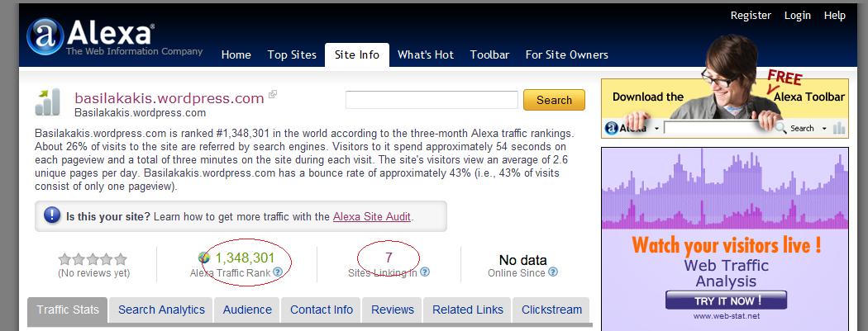The image size is (868, 331).
Task: Click the external link icon beside basilakakis.wordpress.com
Action: 273,95
